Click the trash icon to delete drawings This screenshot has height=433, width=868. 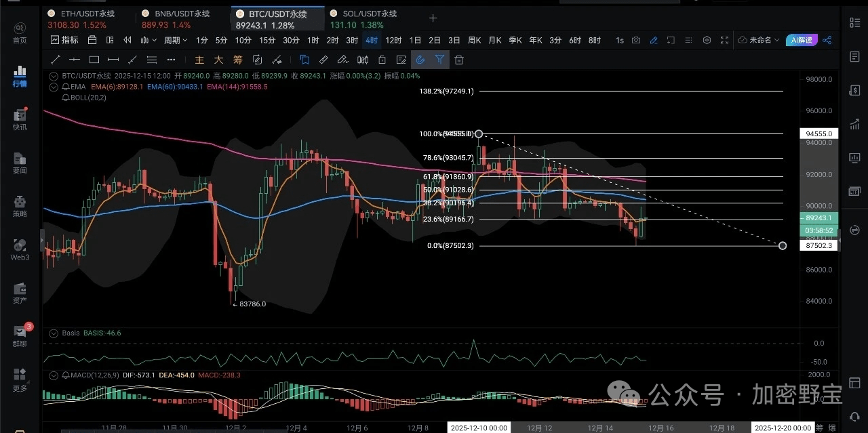[x=459, y=60]
